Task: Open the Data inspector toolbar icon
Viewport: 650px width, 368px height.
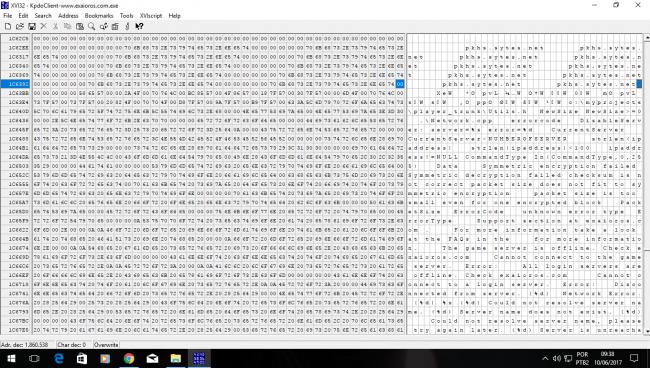Action: (115, 27)
